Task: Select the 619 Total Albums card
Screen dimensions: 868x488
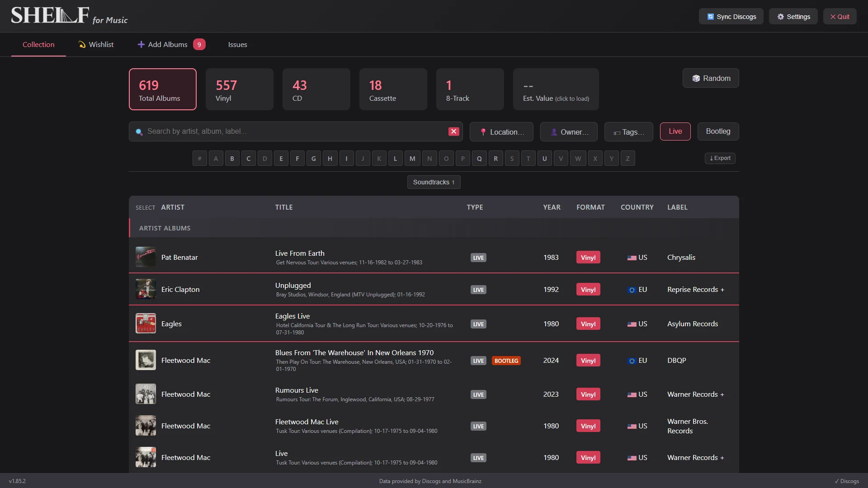Action: click(163, 89)
